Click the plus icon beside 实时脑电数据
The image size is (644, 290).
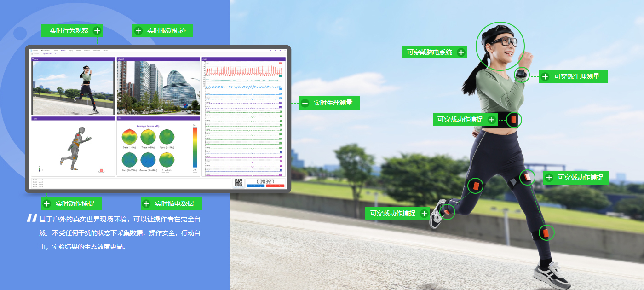pos(146,204)
